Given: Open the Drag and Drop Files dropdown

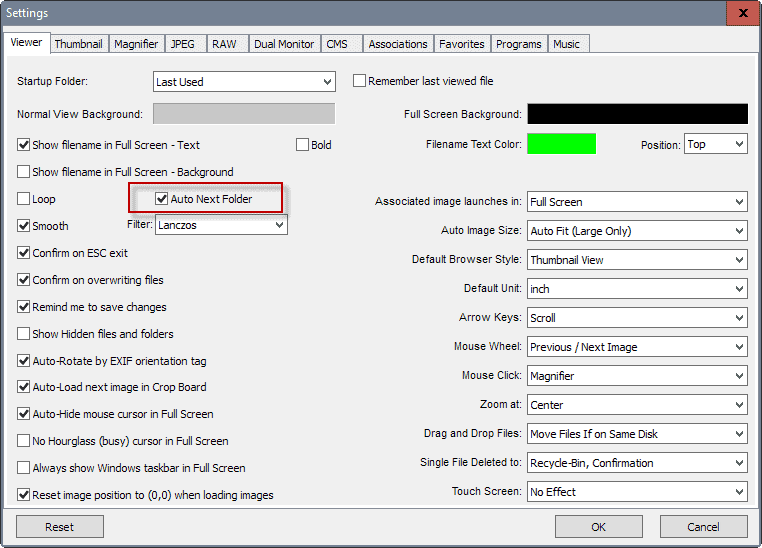Looking at the screenshot, I should [x=638, y=434].
